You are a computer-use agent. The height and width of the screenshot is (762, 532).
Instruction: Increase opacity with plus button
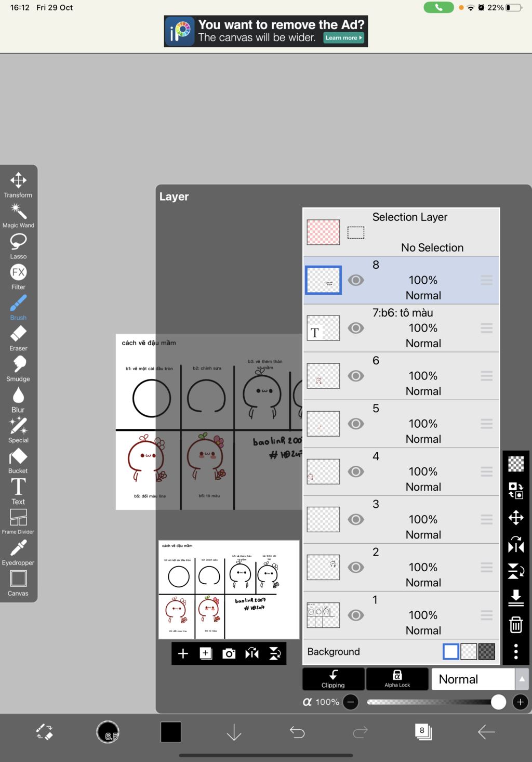520,702
